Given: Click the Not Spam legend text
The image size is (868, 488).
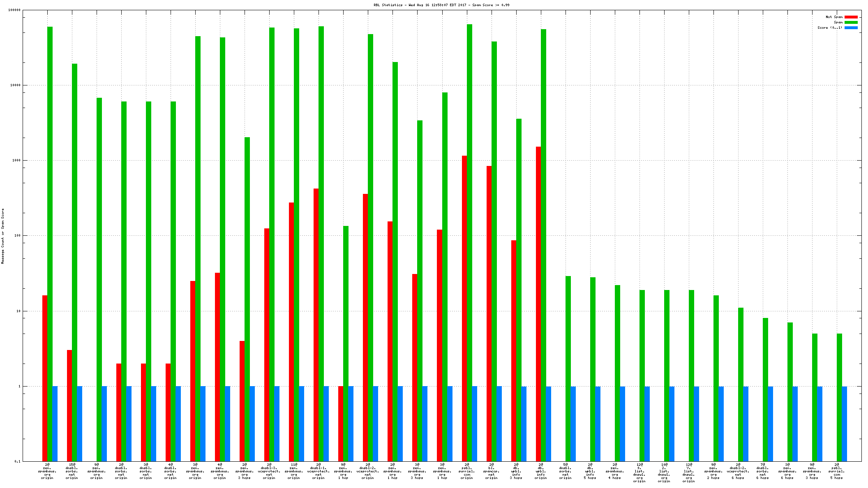Looking at the screenshot, I should point(834,17).
